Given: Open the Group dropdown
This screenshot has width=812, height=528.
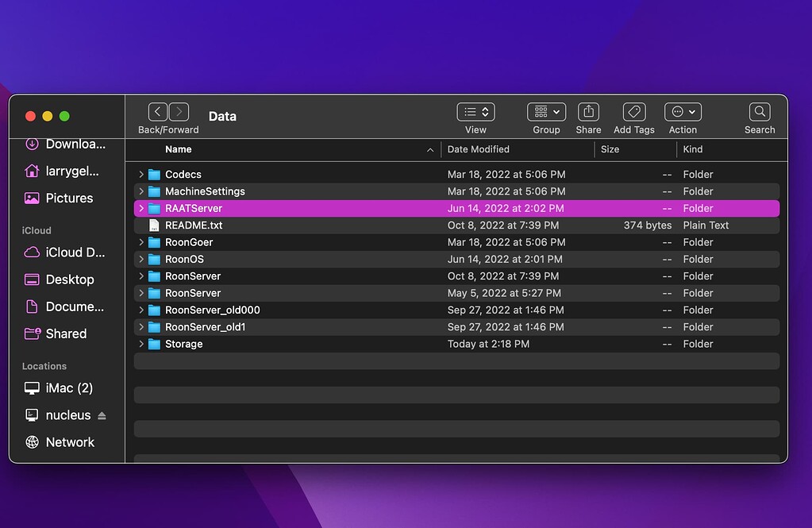Looking at the screenshot, I should pos(546,111).
